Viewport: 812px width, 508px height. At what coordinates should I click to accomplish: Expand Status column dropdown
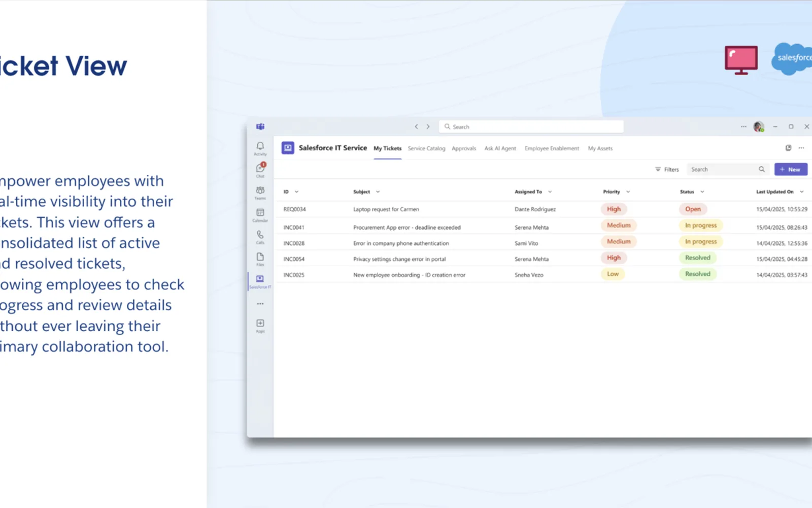[702, 192]
